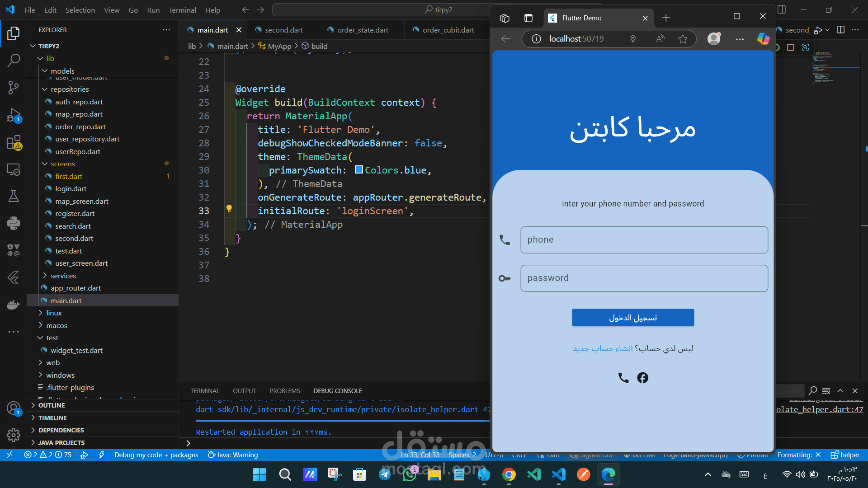The height and width of the screenshot is (488, 868).
Task: Click the انشاء حساب جديد link
Action: coord(603,348)
